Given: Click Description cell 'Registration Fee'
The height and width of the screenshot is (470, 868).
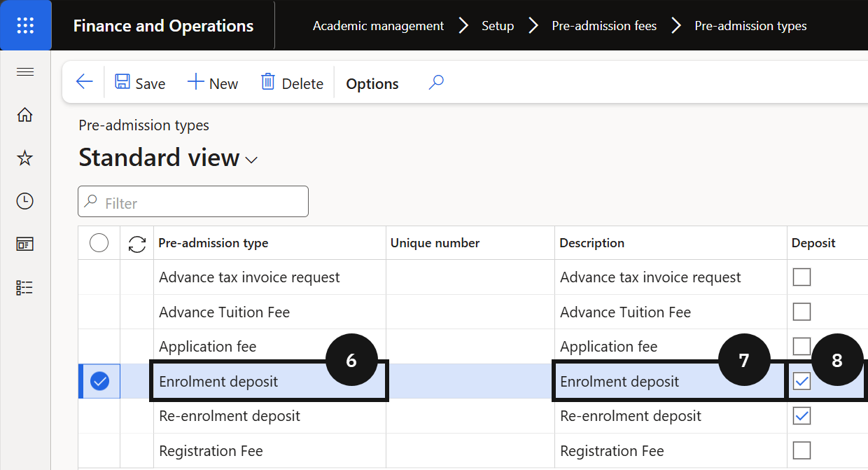Looking at the screenshot, I should coord(671,450).
